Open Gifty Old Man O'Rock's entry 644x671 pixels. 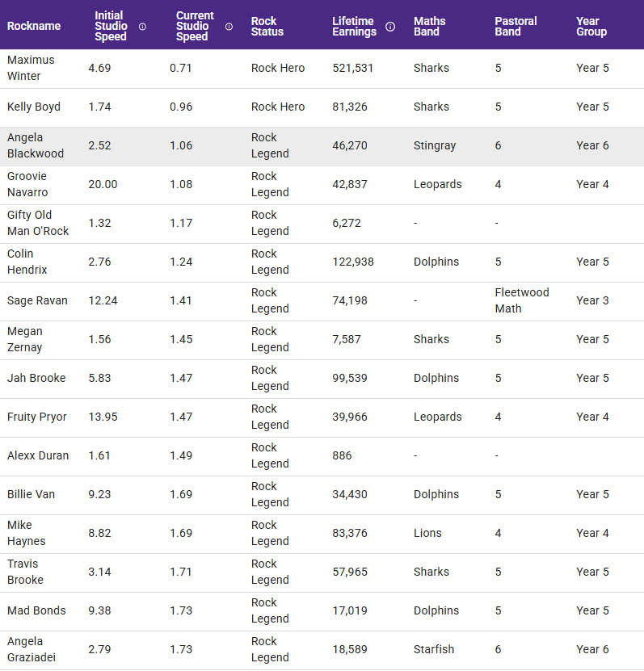pos(38,223)
